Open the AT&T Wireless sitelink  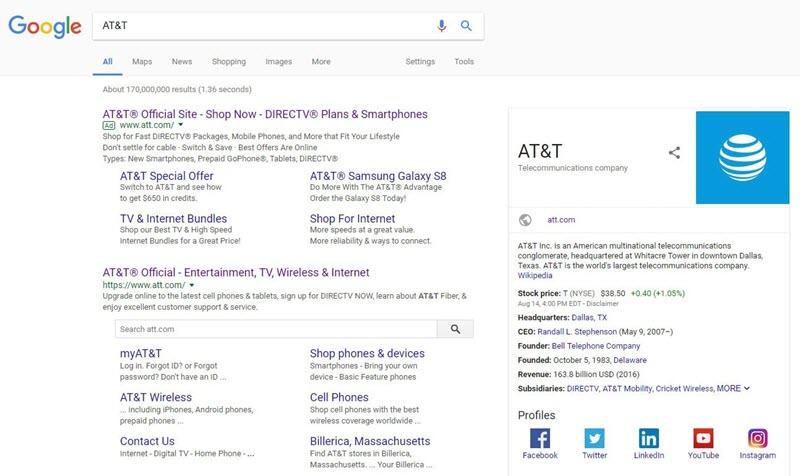pos(156,397)
